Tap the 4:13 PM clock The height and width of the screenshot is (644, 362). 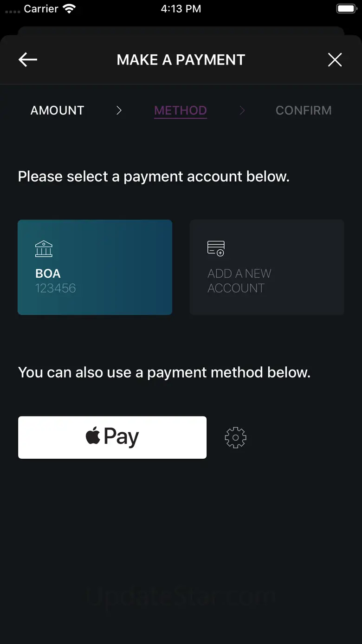tap(181, 9)
